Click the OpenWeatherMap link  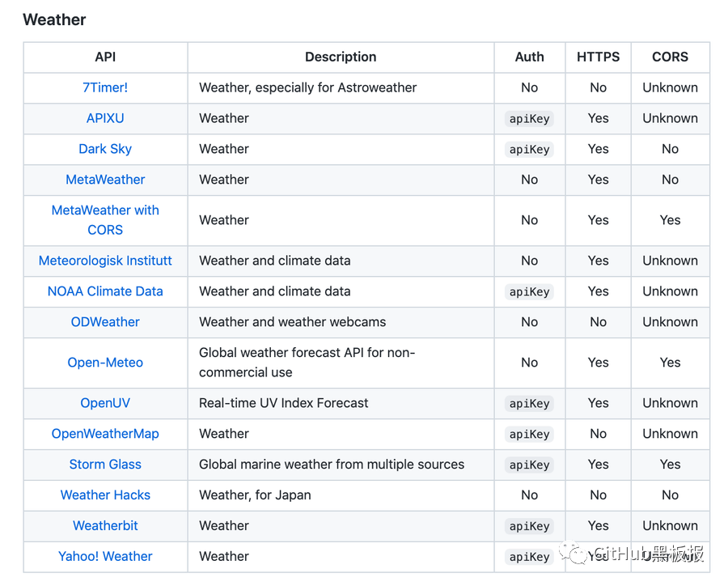click(105, 434)
